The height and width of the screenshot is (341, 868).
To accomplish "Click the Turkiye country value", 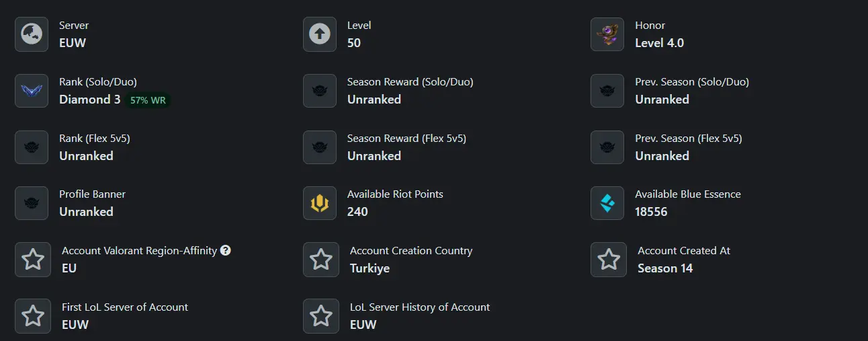I will coord(370,268).
